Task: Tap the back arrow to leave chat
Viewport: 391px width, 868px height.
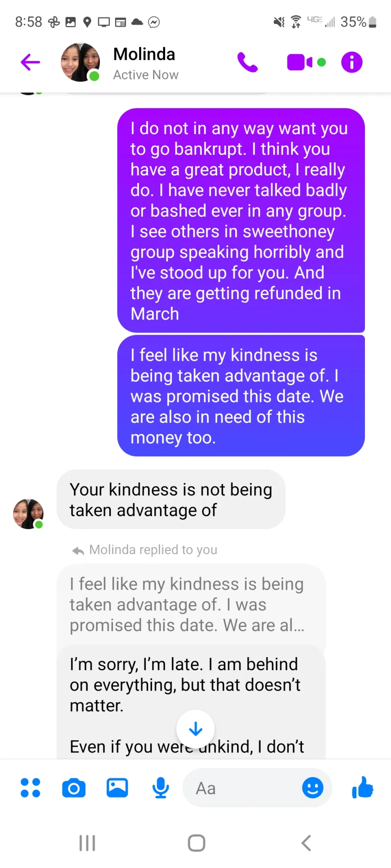Action: click(30, 62)
